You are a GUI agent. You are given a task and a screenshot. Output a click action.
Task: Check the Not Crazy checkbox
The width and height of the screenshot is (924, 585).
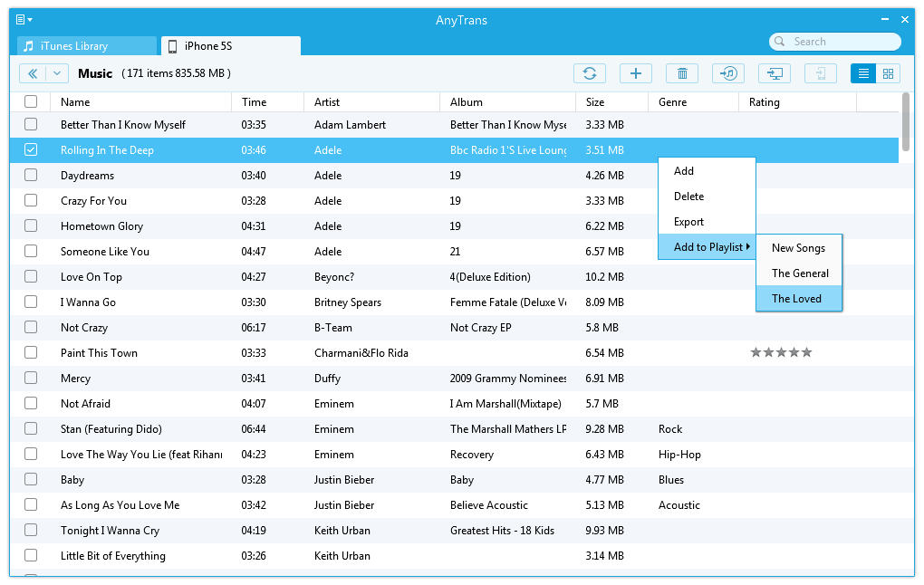[31, 327]
